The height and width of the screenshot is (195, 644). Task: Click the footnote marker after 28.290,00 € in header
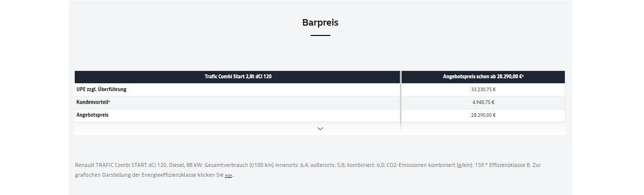pyautogui.click(x=523, y=76)
